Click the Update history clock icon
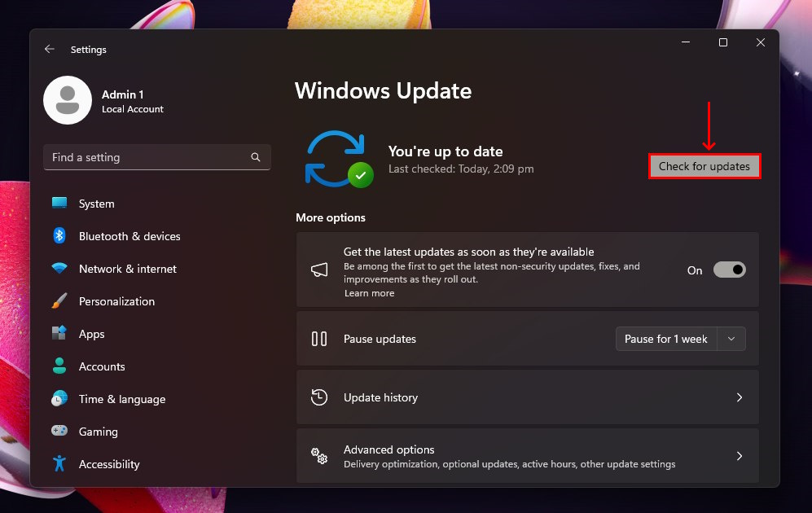Screen dimensions: 812x513 [319, 397]
